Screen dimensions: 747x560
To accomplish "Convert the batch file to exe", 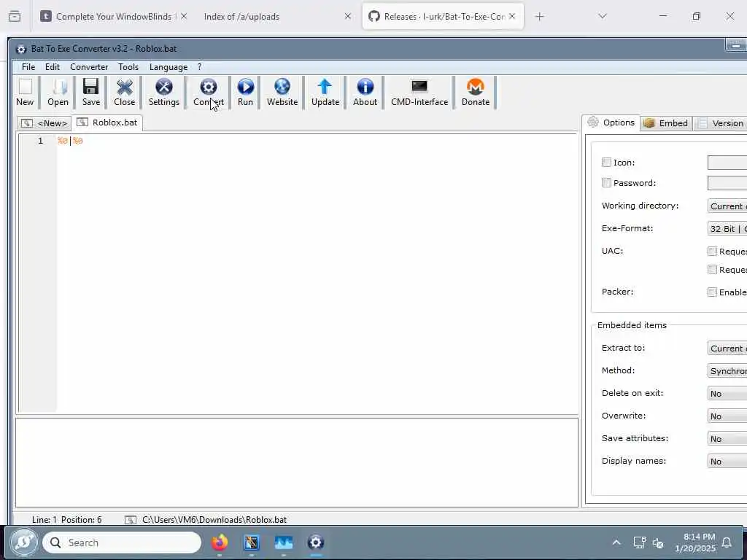I will (x=208, y=93).
